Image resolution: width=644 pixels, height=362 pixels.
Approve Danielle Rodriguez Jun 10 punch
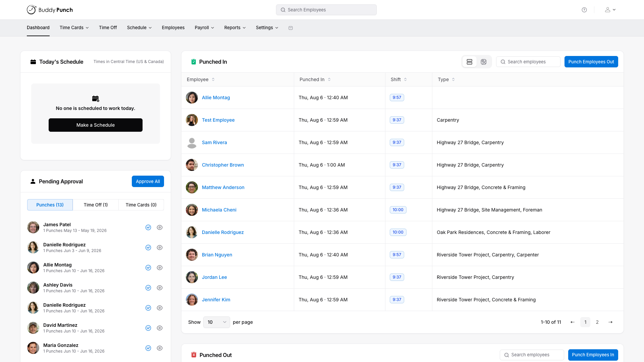pyautogui.click(x=148, y=308)
